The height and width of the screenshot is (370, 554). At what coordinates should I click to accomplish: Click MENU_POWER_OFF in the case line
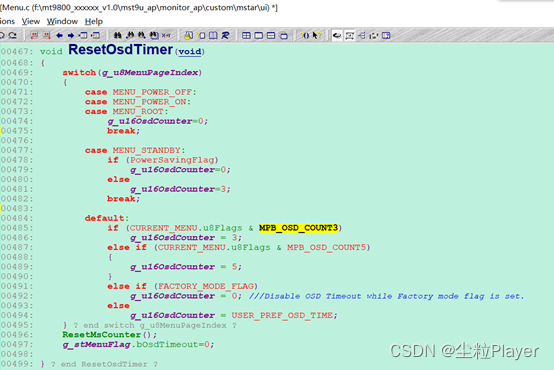click(152, 92)
